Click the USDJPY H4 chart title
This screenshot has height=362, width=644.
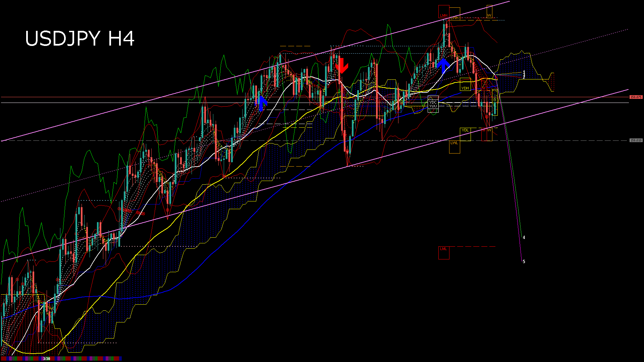(80, 39)
